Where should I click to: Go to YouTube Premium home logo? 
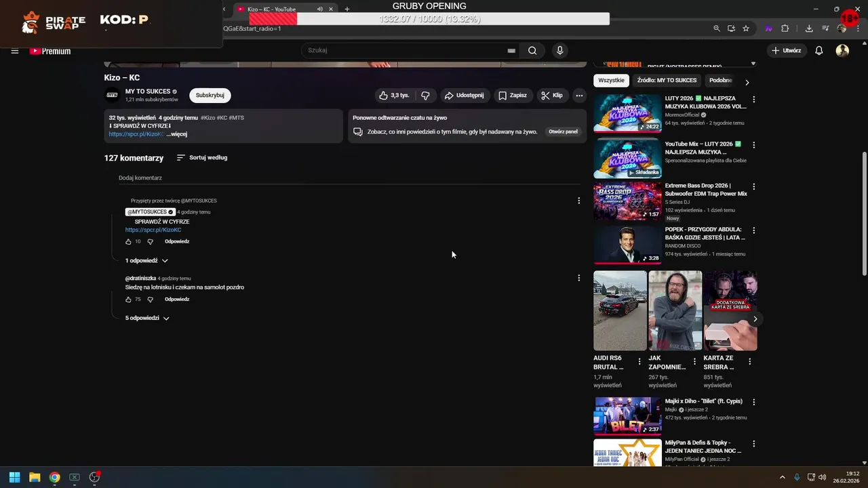50,51
